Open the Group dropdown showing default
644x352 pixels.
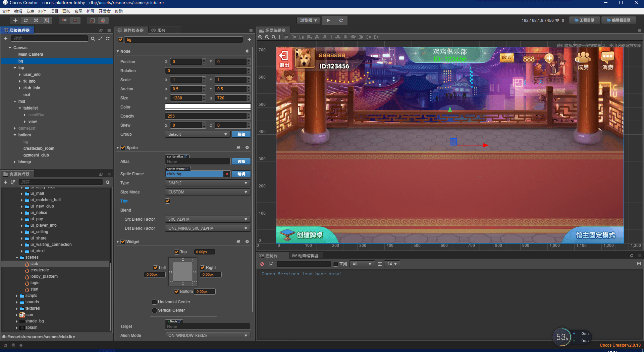(198, 134)
